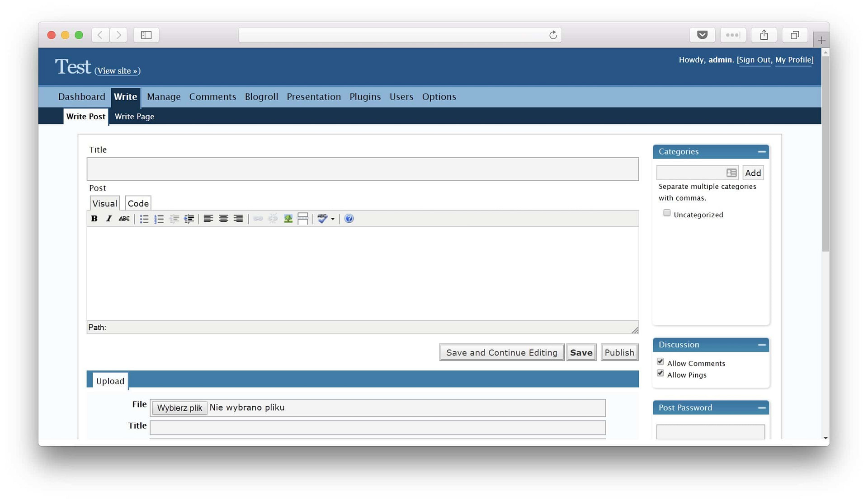Screen dimensions: 868x501
Task: Switch to the Visual editor tab
Action: (104, 203)
